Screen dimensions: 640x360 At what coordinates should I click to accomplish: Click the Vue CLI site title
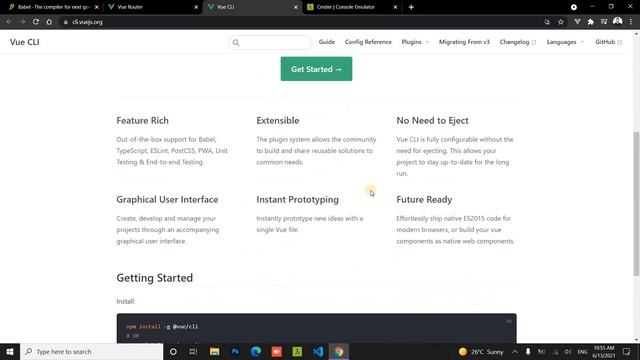click(24, 42)
